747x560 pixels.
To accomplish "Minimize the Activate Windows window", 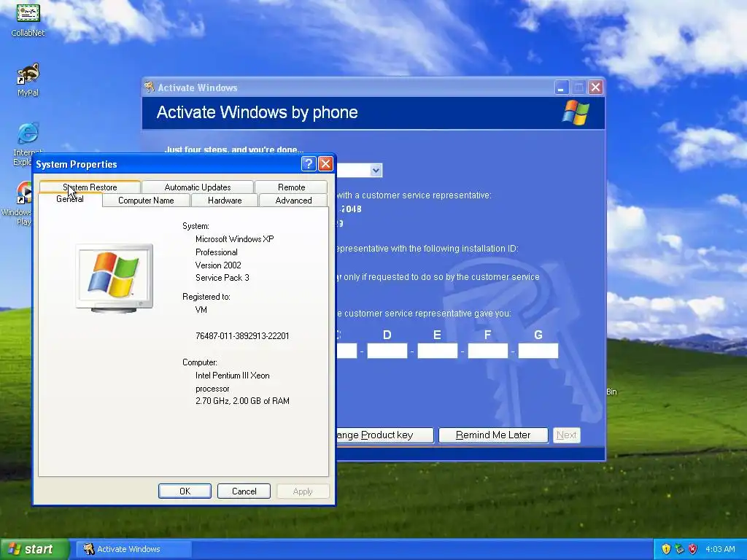I will [x=562, y=87].
